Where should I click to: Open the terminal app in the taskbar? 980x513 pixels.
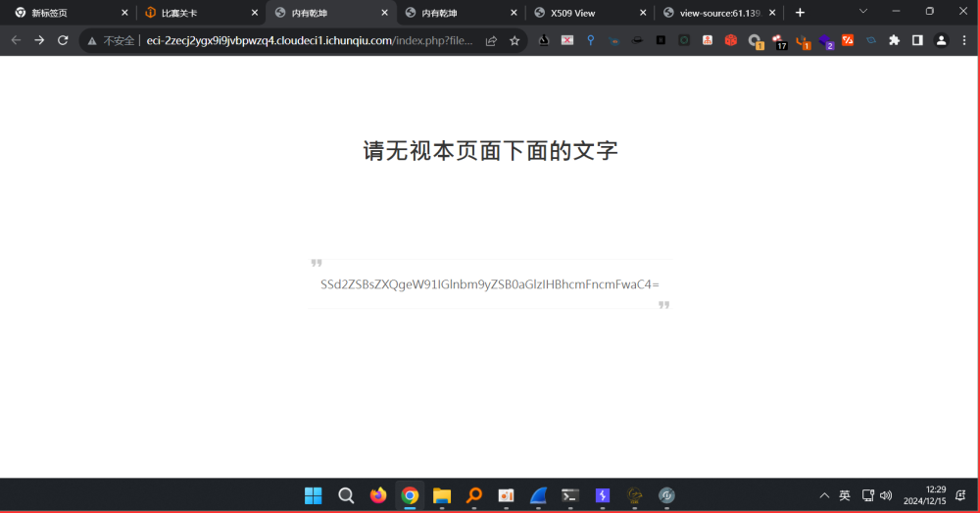[570, 495]
